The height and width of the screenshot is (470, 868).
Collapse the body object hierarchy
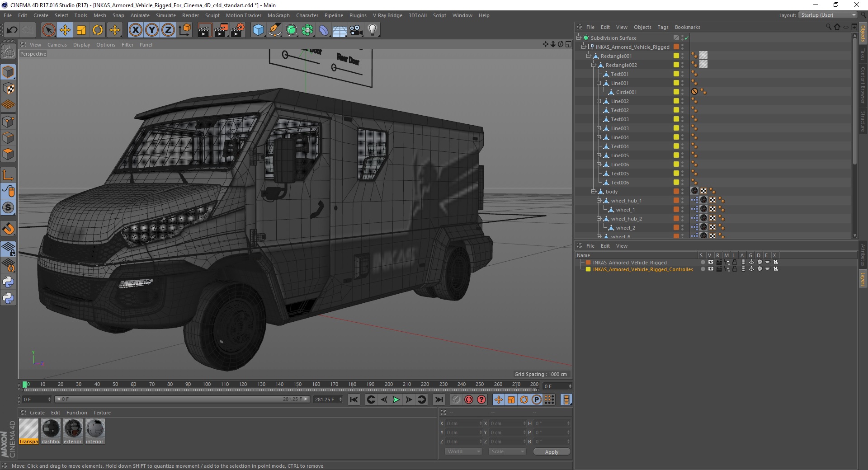594,192
